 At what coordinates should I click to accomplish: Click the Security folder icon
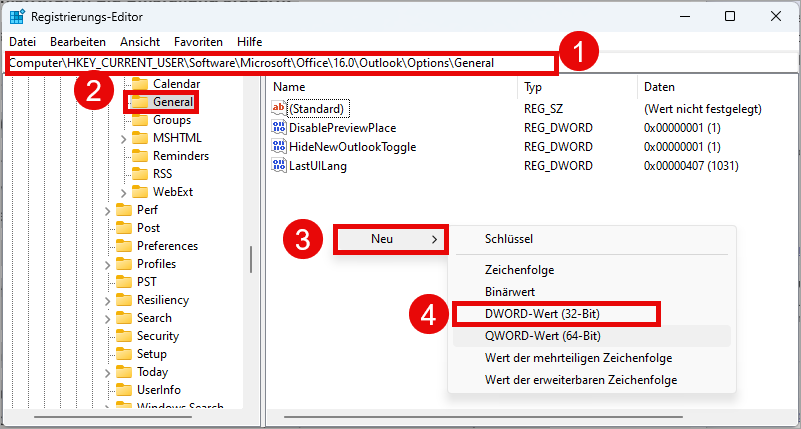click(x=124, y=336)
